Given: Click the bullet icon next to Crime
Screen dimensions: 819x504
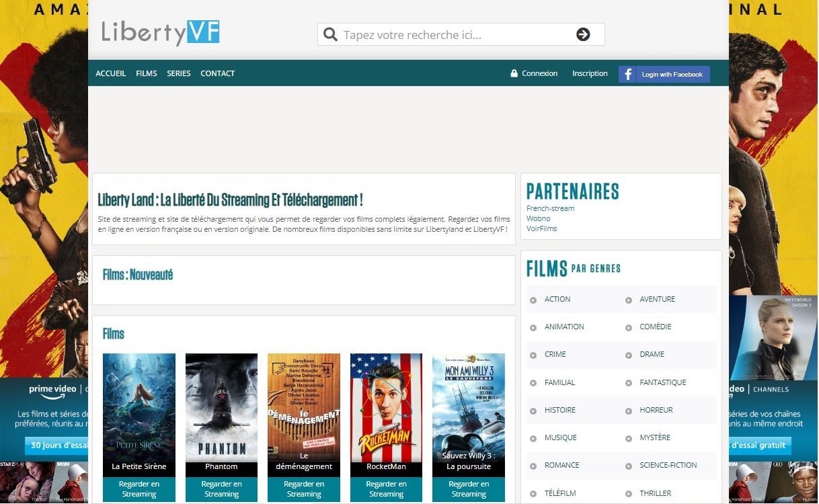Looking at the screenshot, I should 533,355.
